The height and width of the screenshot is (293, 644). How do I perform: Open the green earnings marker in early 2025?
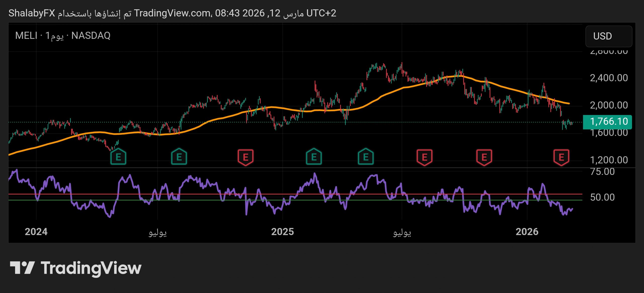click(314, 157)
